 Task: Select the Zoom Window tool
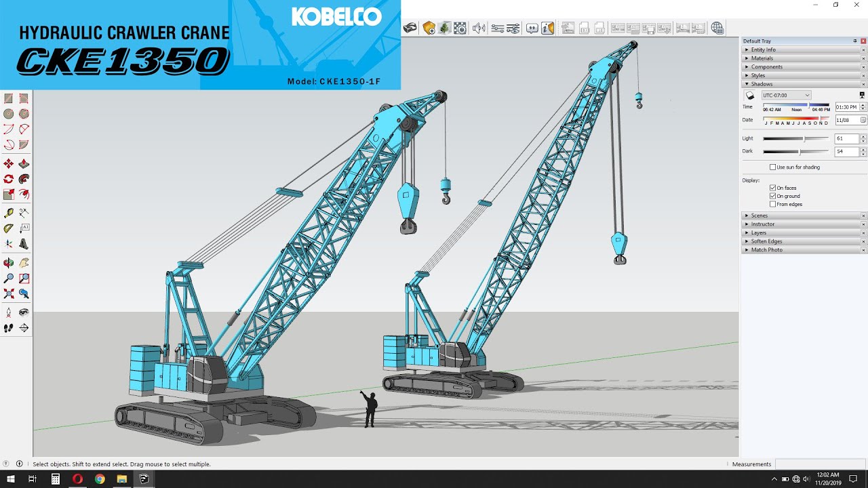pos(24,278)
